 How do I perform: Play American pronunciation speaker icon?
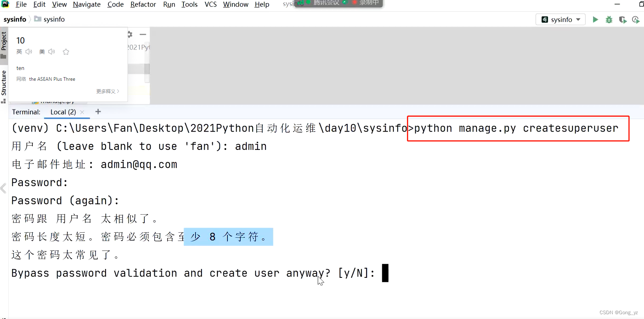pos(52,52)
